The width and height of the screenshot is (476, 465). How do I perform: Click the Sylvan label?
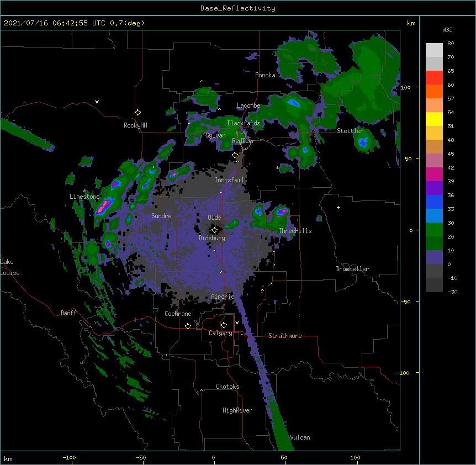[x=215, y=135]
